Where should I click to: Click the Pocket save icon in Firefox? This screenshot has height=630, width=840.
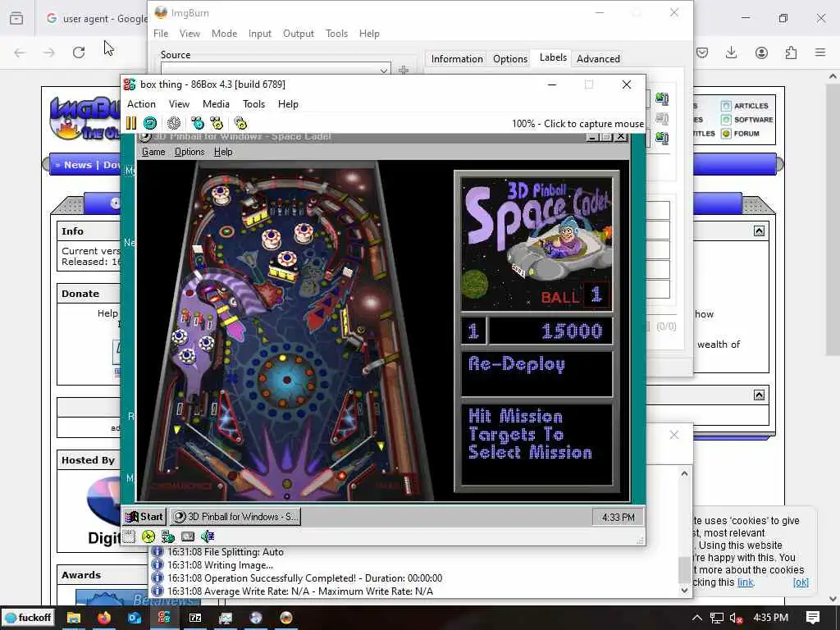702,52
